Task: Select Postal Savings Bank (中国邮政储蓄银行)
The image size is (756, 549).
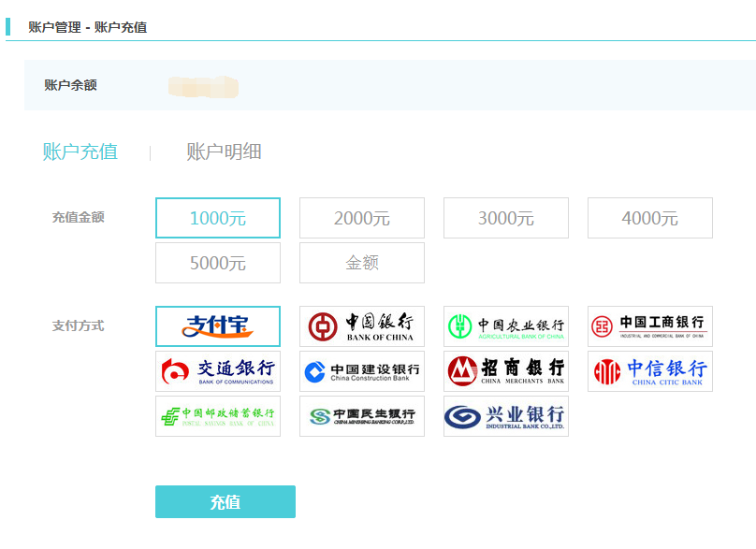Action: coord(218,416)
